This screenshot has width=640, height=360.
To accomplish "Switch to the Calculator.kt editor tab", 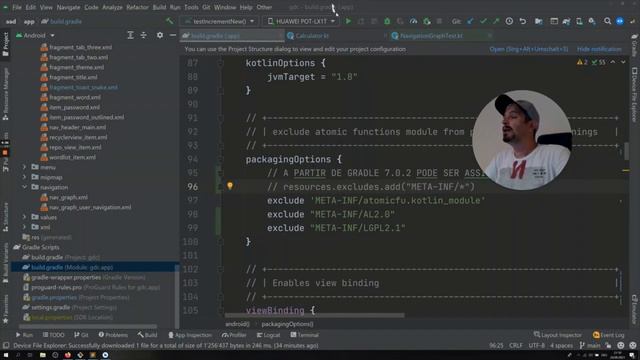I will click(x=312, y=36).
